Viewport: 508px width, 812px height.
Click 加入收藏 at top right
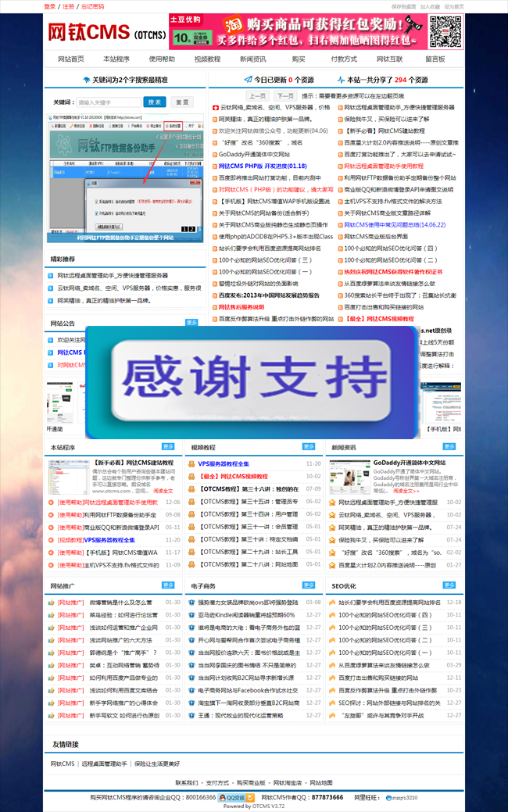pos(430,7)
